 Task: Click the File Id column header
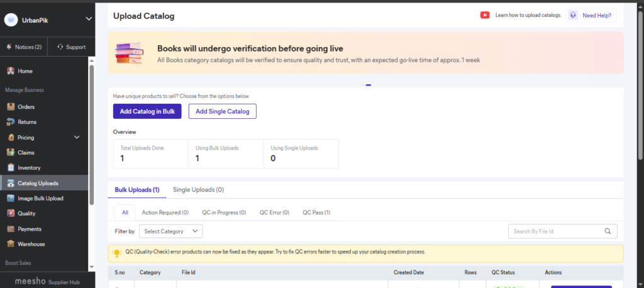pyautogui.click(x=189, y=272)
